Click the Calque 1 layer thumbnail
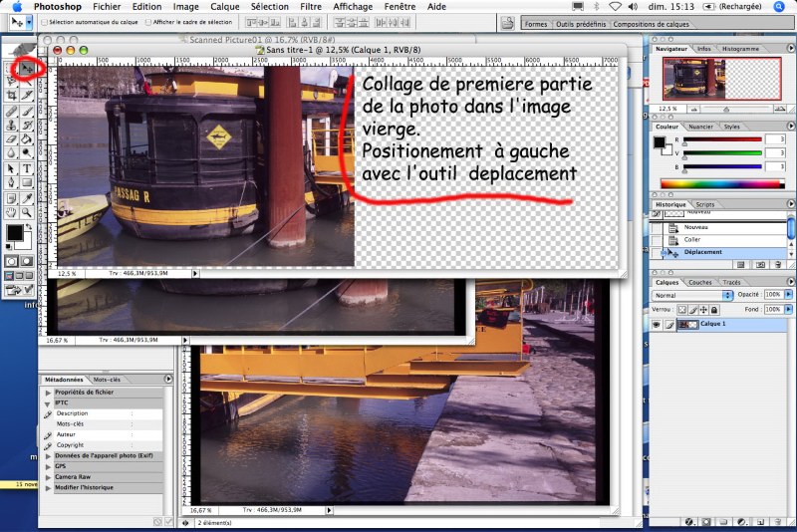 [x=688, y=324]
